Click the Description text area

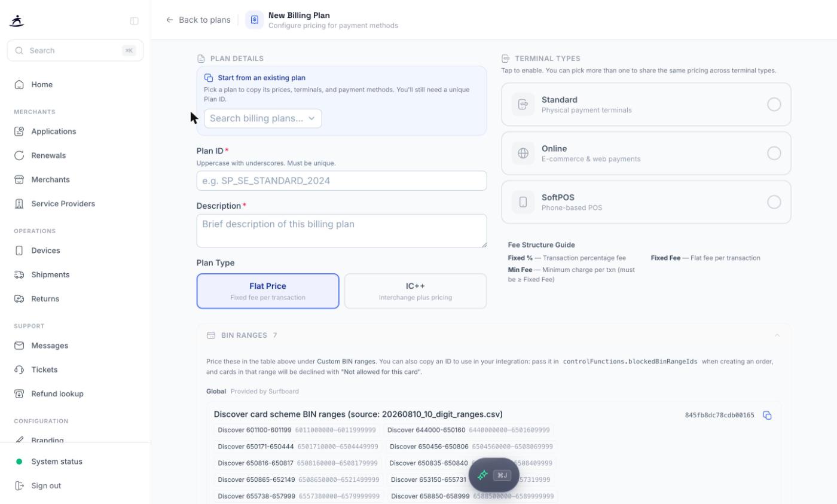[341, 231]
